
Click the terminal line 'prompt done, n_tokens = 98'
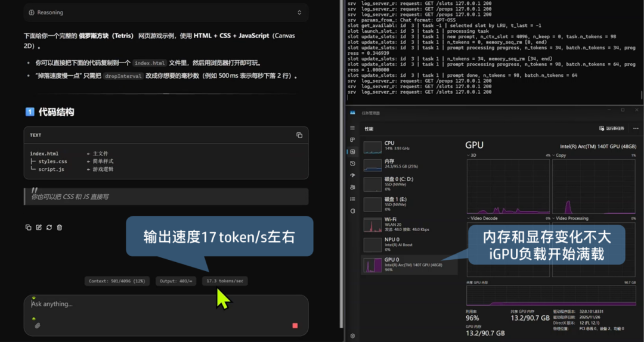pyautogui.click(x=462, y=76)
